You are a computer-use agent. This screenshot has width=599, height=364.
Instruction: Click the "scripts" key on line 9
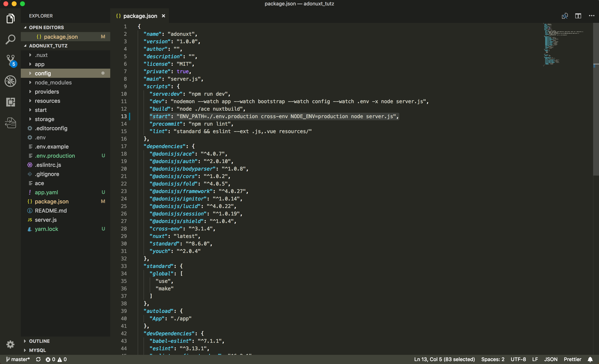pyautogui.click(x=157, y=87)
